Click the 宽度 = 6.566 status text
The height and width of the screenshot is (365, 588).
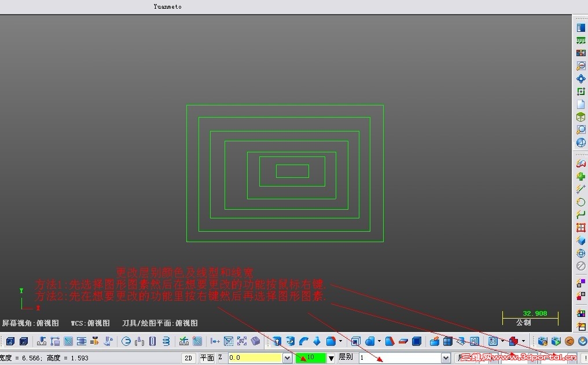point(21,358)
